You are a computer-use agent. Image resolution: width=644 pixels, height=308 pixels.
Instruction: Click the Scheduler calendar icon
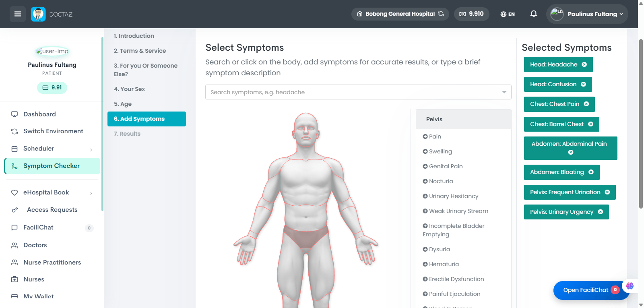[x=14, y=149]
